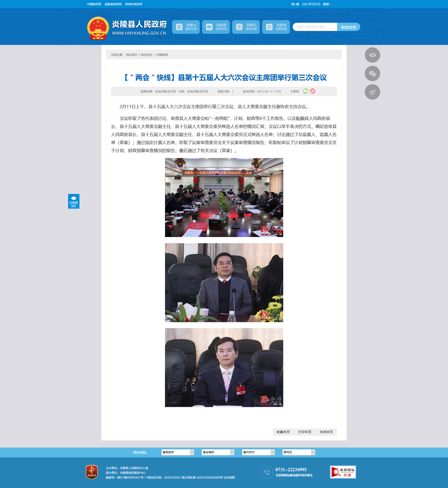
Task: Click the gray eye circle icon on right sidebar
Action: pyautogui.click(x=372, y=55)
